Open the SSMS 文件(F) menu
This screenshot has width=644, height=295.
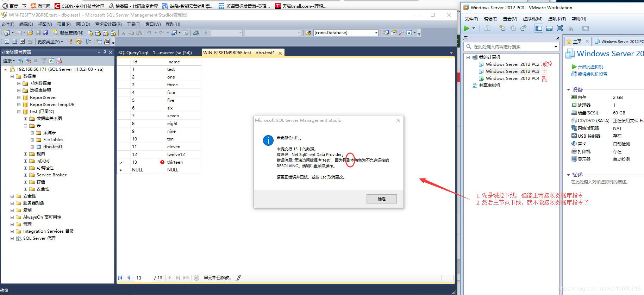pos(7,24)
